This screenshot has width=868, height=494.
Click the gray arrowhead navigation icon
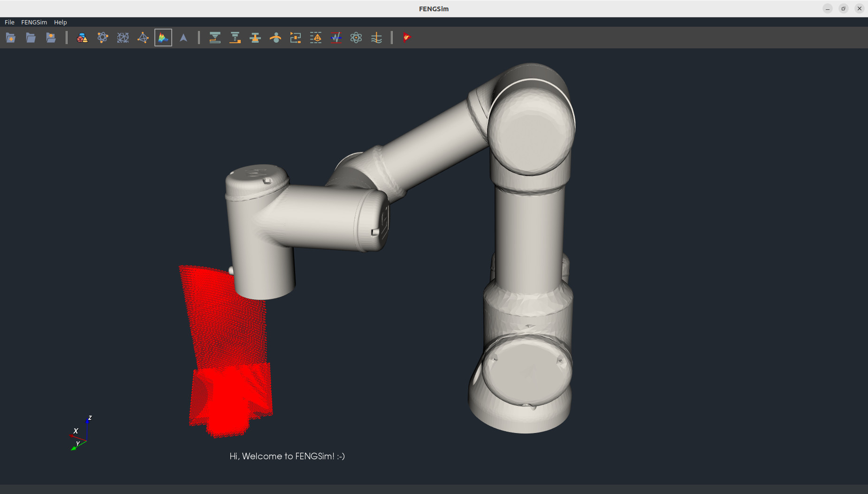click(183, 38)
